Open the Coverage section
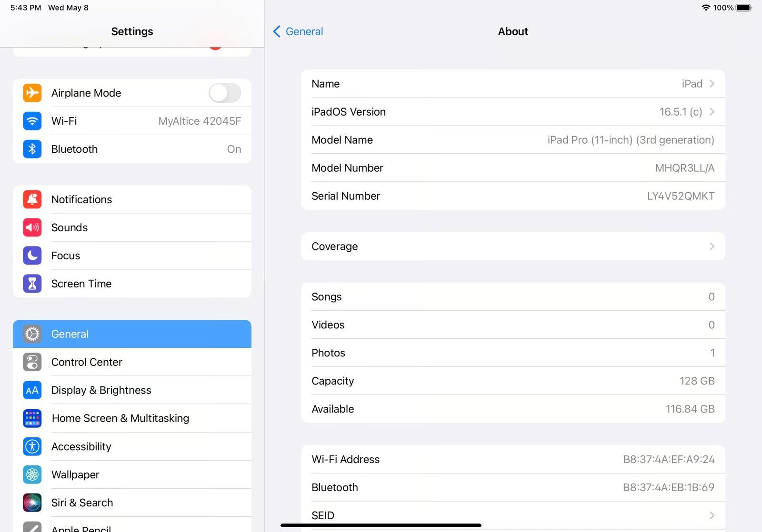762x532 pixels. [513, 246]
